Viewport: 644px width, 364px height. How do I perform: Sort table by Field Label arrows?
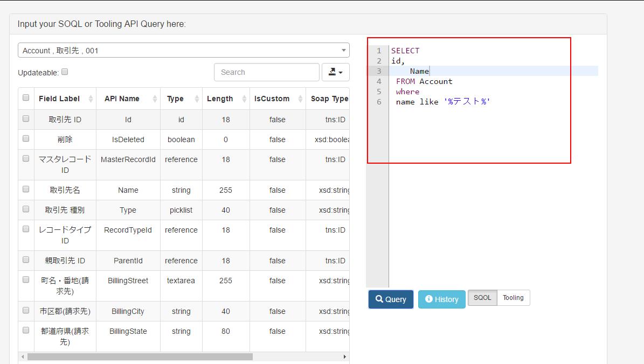(91, 99)
